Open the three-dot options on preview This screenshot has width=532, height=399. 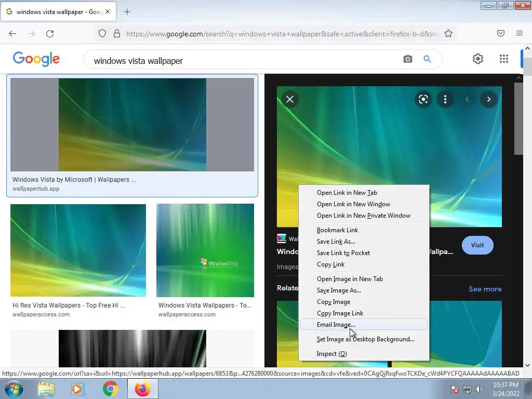coord(445,99)
